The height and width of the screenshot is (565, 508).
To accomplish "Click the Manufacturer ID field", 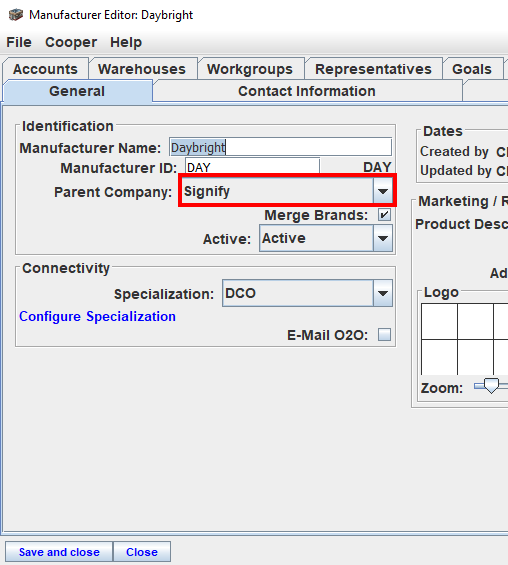I will [252, 167].
